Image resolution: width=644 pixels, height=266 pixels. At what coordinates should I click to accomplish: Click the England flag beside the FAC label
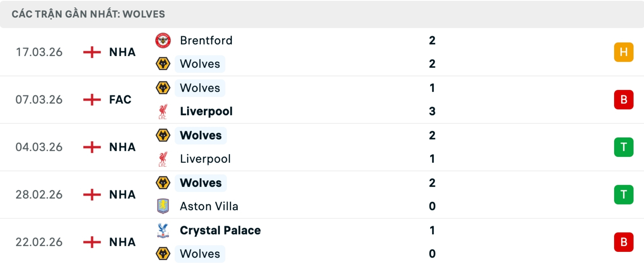pyautogui.click(x=92, y=100)
